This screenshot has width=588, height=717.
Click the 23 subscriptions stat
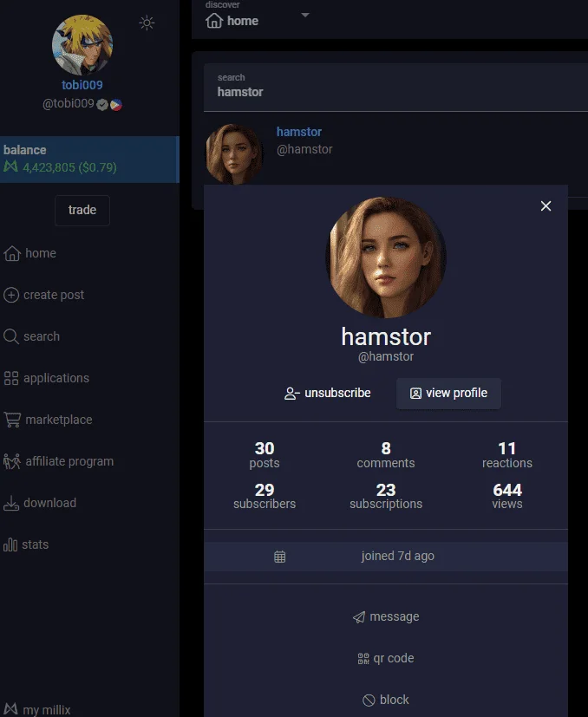[x=386, y=496]
